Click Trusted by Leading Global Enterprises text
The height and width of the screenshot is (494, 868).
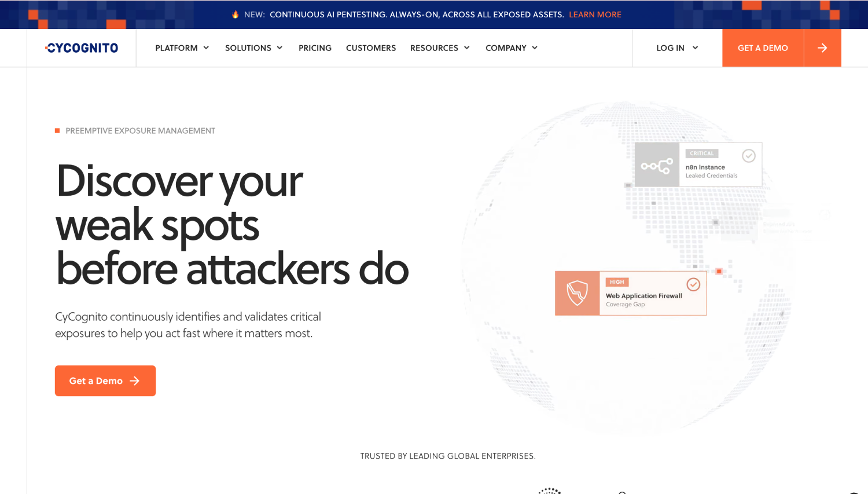coord(448,456)
